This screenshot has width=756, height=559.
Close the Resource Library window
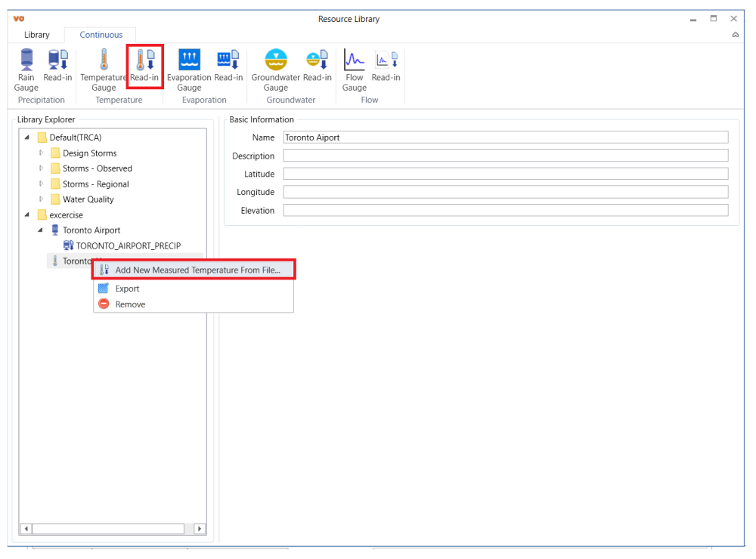coord(734,19)
